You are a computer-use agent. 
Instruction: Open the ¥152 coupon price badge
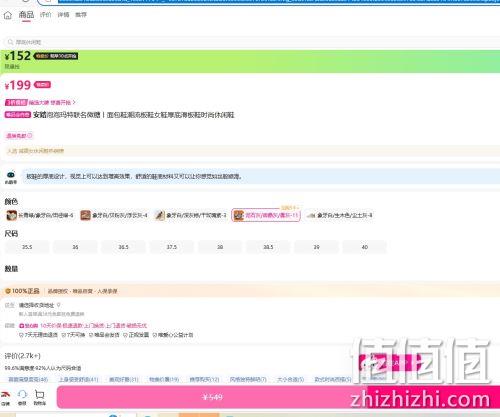pos(56,56)
